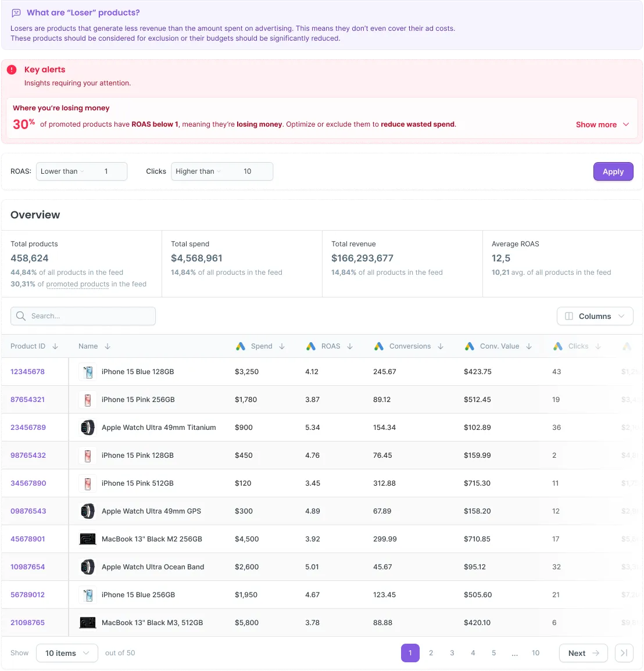Click the Average ROAS 12,5 value

click(x=501, y=258)
